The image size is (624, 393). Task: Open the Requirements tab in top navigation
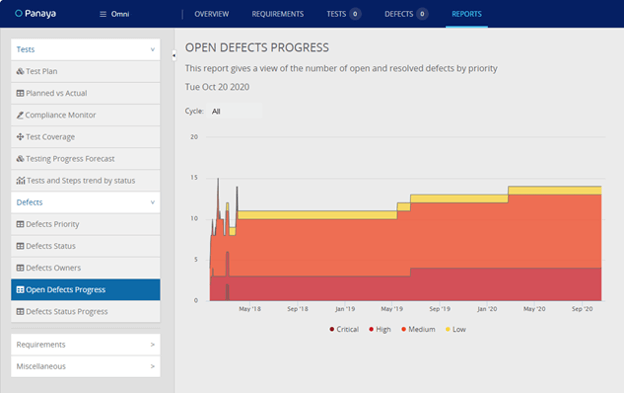[x=278, y=14]
